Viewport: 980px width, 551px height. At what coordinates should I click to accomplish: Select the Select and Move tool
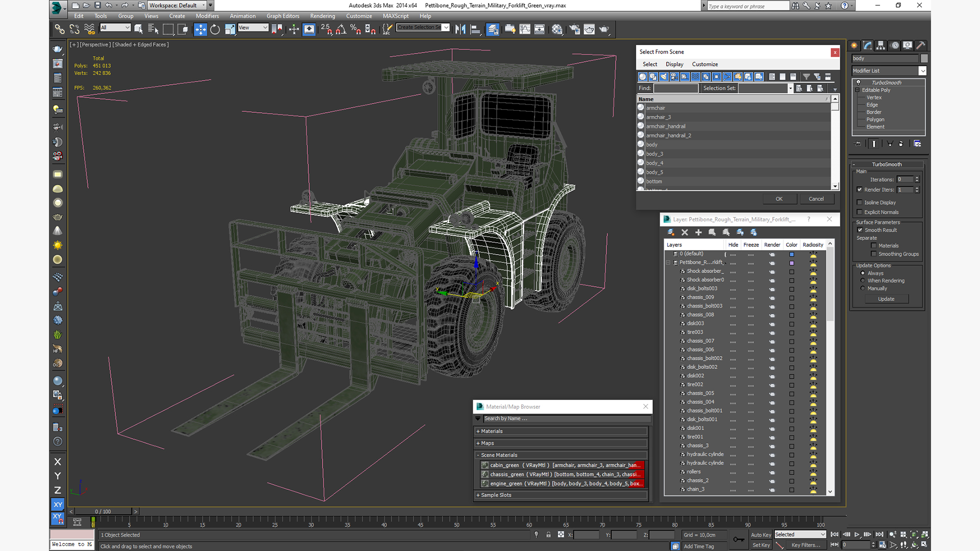(x=201, y=30)
